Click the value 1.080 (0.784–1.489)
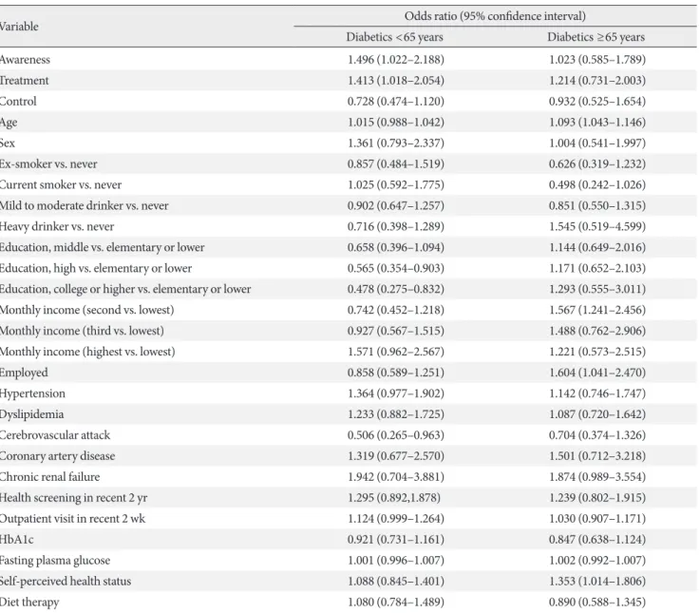This screenshot has width=700, height=613. [x=396, y=603]
